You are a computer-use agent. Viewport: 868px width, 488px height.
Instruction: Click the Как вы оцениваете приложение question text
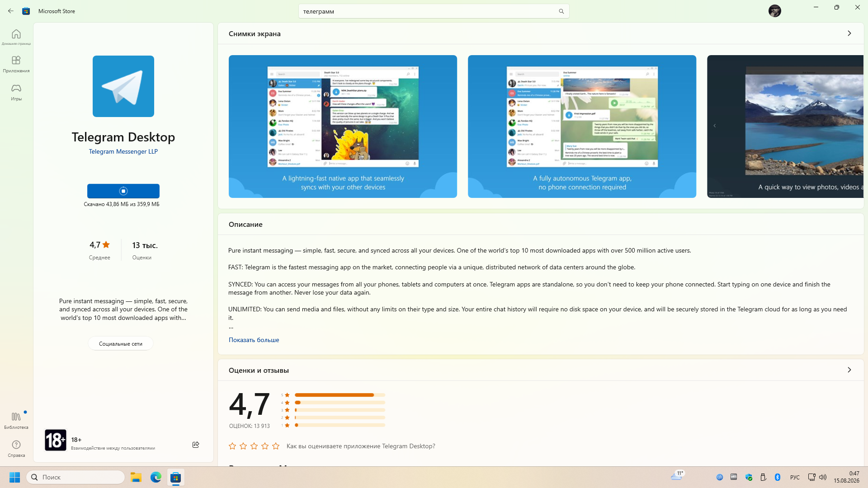[361, 446]
